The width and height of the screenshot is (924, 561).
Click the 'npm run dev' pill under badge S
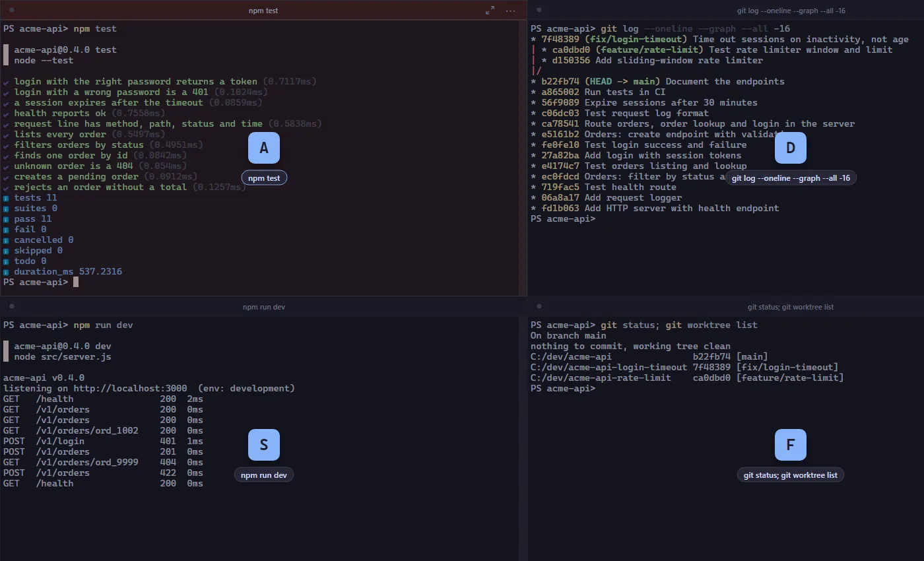[x=264, y=475]
